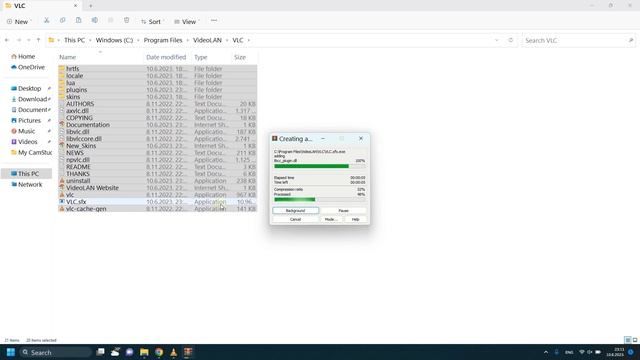Open Desktop in quick access
Viewport: 640px width, 360px height.
[x=29, y=88]
